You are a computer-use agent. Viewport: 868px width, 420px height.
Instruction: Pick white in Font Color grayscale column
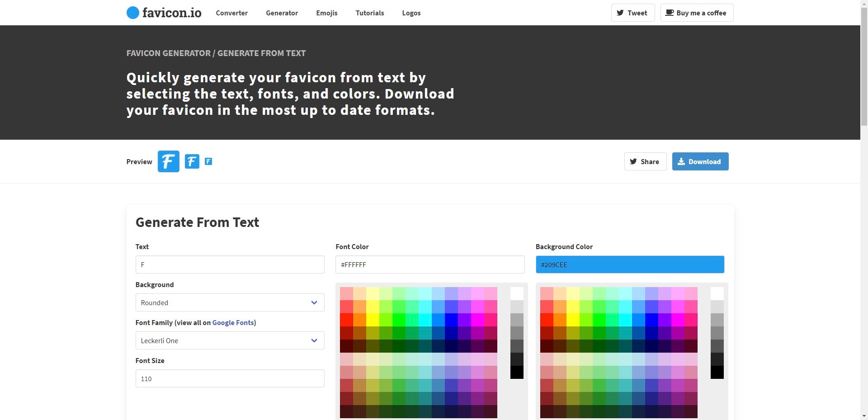pos(517,293)
